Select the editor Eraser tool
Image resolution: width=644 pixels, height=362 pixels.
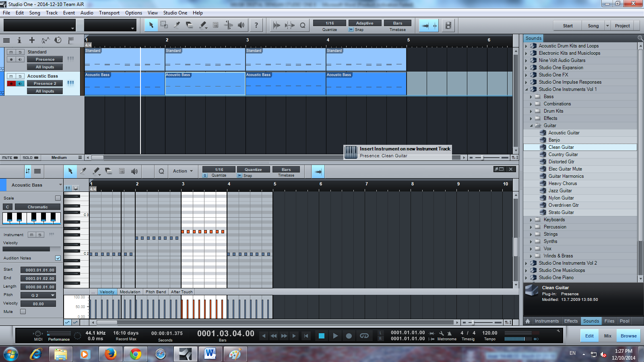click(x=109, y=171)
